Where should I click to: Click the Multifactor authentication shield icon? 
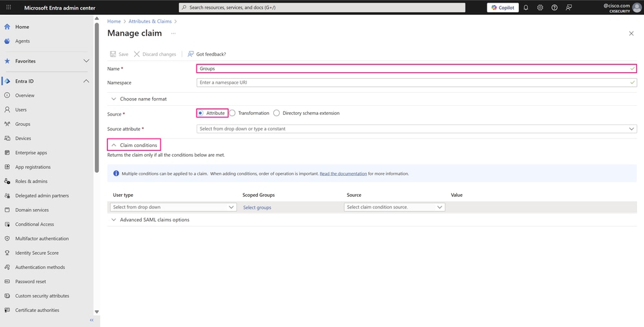click(x=7, y=238)
